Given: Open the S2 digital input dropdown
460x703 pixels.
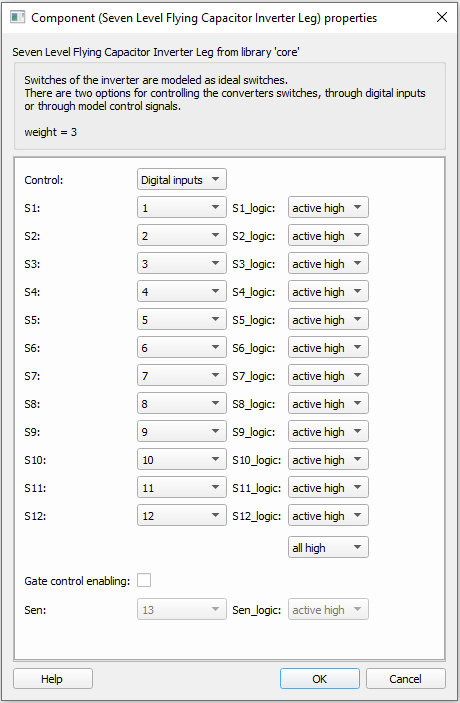Looking at the screenshot, I should 182,235.
